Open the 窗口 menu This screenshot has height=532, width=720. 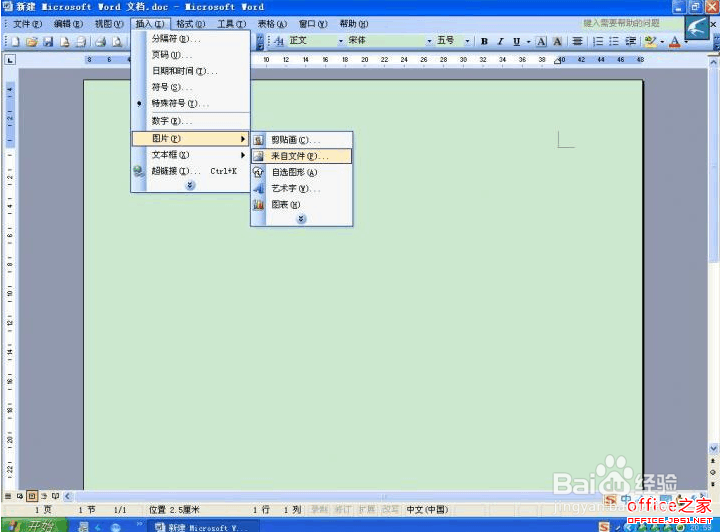pos(313,24)
